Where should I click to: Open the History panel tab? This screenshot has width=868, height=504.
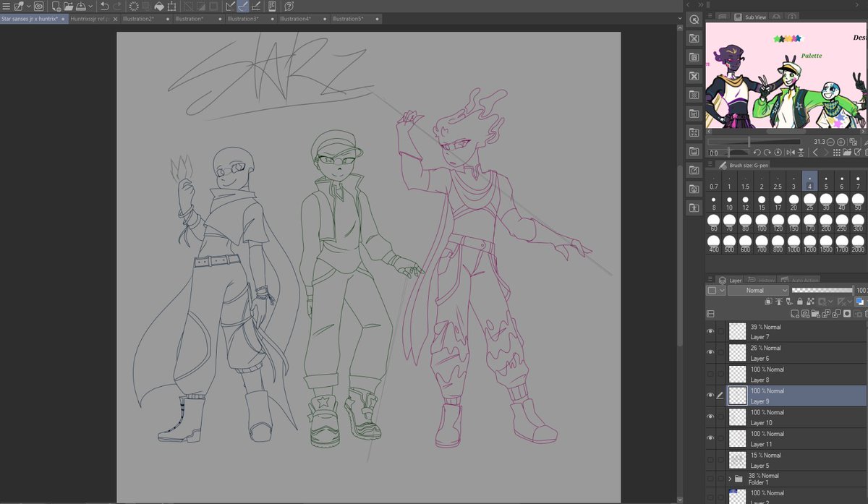761,280
